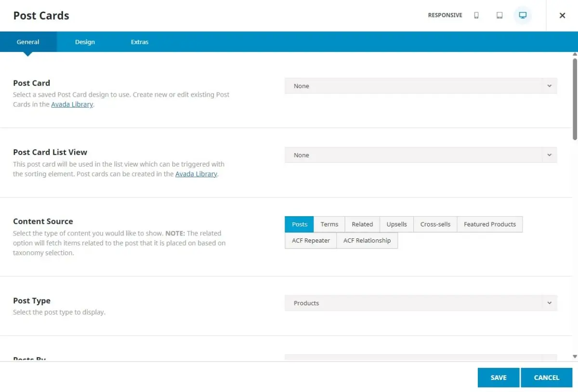
Task: Choose Cross-sells content source
Action: [x=435, y=224]
